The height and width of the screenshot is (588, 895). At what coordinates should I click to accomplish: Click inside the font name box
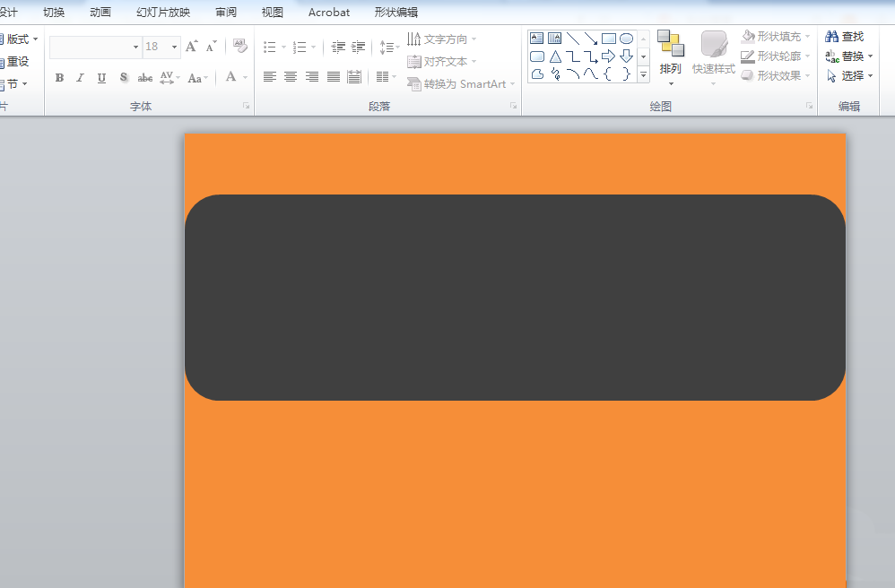click(91, 47)
